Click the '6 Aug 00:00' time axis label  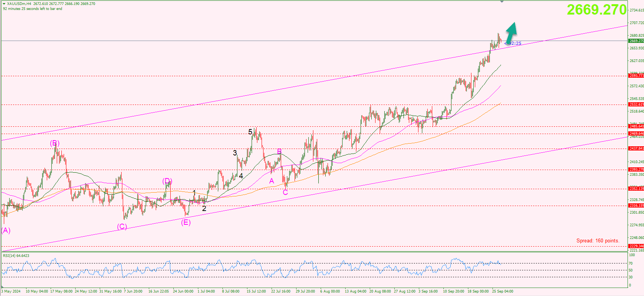point(330,291)
